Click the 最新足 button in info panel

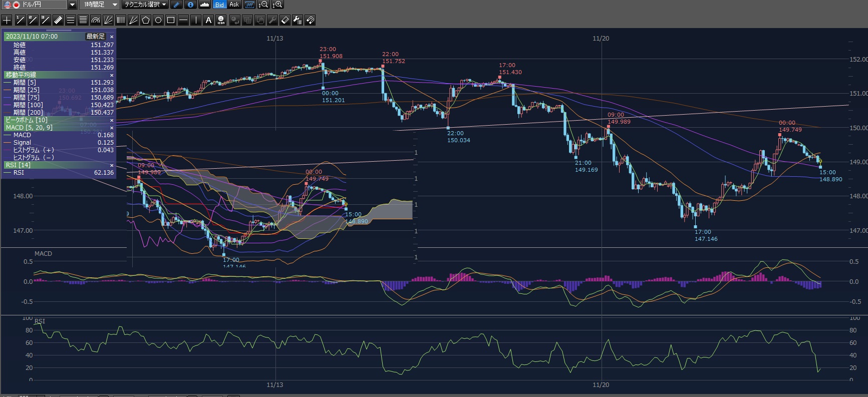point(96,37)
